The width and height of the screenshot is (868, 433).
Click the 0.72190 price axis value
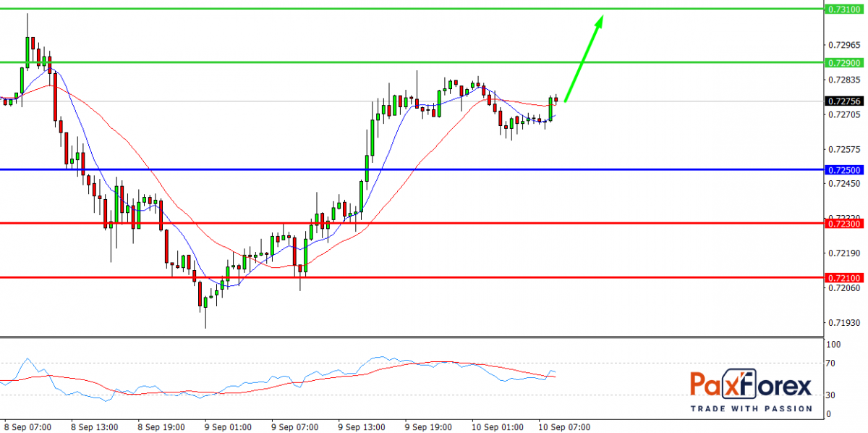click(845, 253)
